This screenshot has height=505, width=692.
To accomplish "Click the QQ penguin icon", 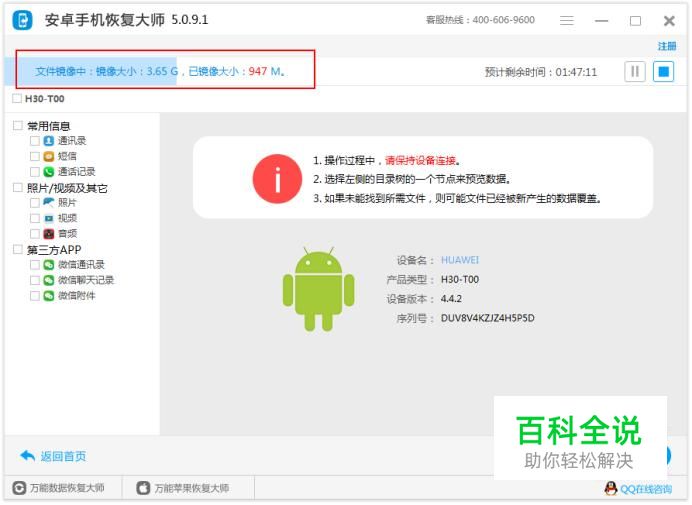I will coord(611,488).
